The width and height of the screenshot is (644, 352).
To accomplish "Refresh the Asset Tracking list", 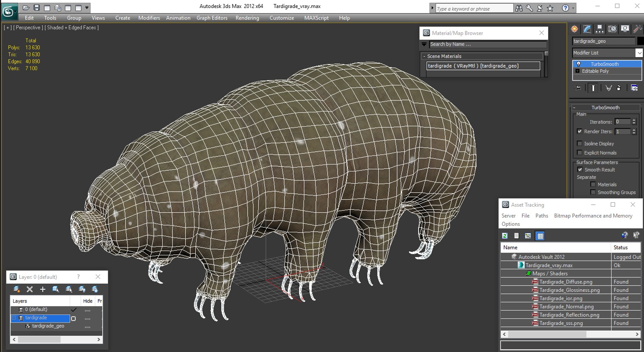I will pyautogui.click(x=505, y=236).
